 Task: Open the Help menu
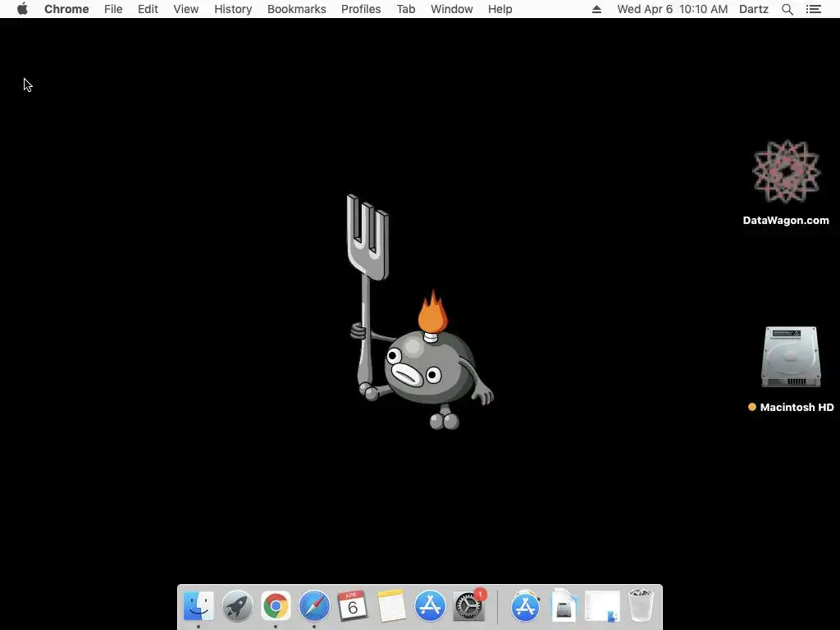coord(500,9)
